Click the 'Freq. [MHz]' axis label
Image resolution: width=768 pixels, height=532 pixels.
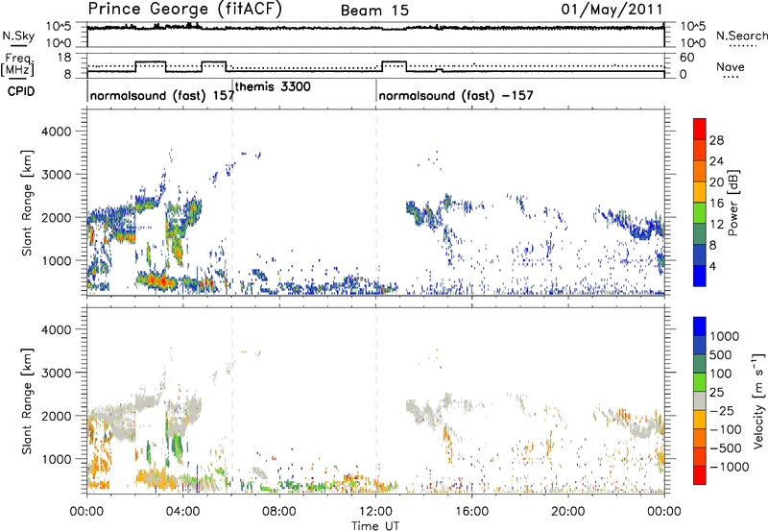tap(19, 64)
